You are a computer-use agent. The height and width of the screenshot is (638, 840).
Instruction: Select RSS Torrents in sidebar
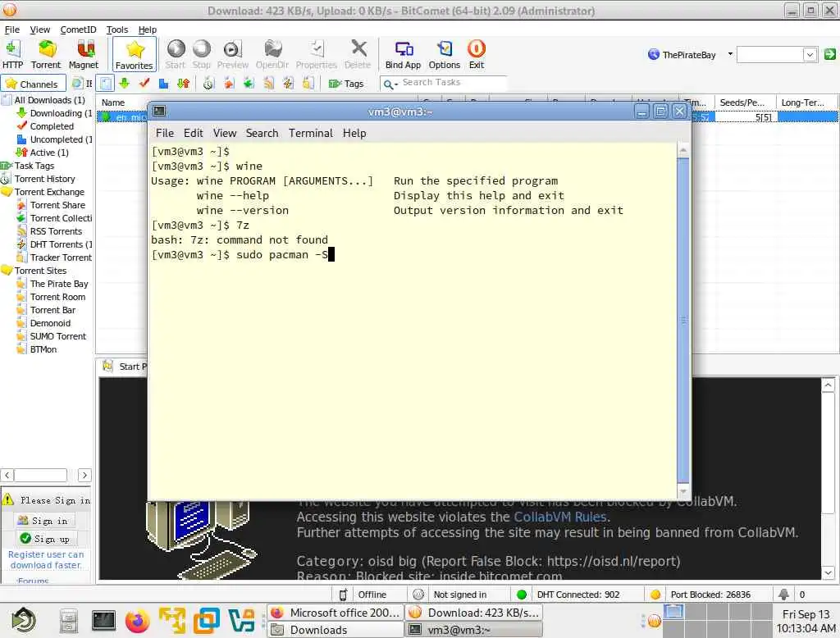coord(56,231)
